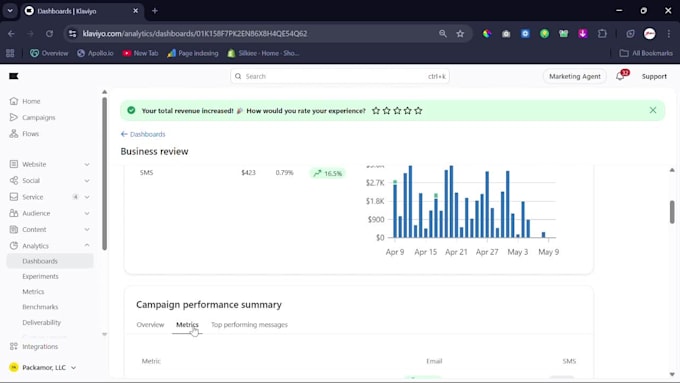
Task: Go back using browser back arrow
Action: coord(11,33)
